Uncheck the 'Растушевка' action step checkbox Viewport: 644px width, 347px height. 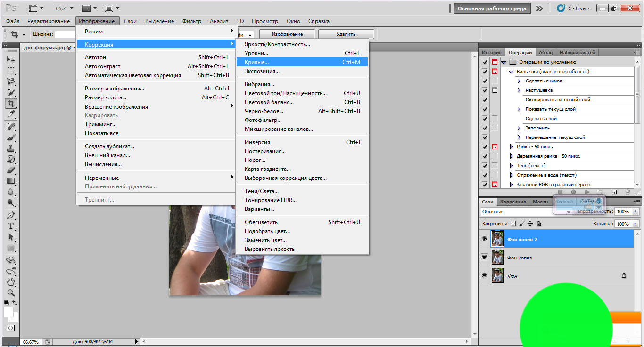click(x=485, y=90)
